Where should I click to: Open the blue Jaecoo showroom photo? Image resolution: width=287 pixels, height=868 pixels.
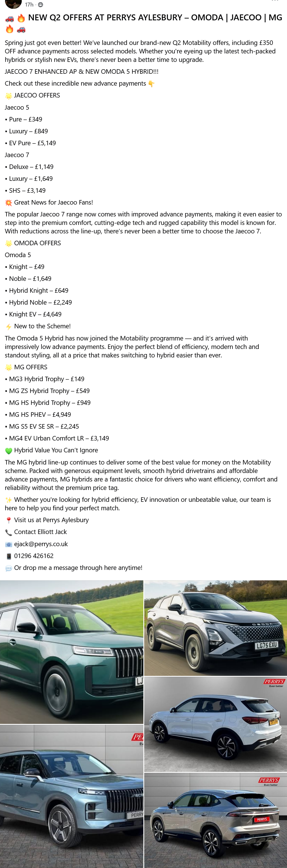71,796
